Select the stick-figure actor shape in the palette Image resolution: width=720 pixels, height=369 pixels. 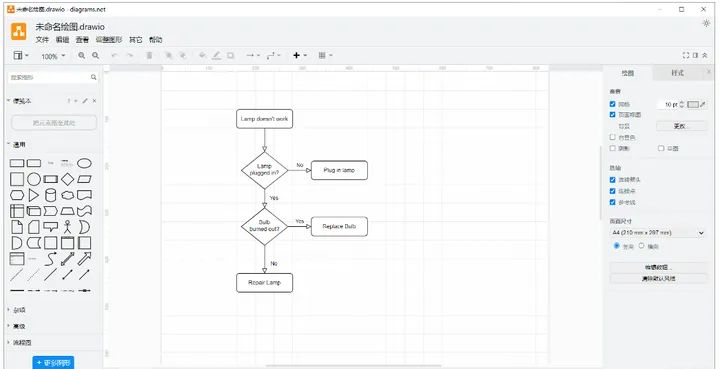68,227
